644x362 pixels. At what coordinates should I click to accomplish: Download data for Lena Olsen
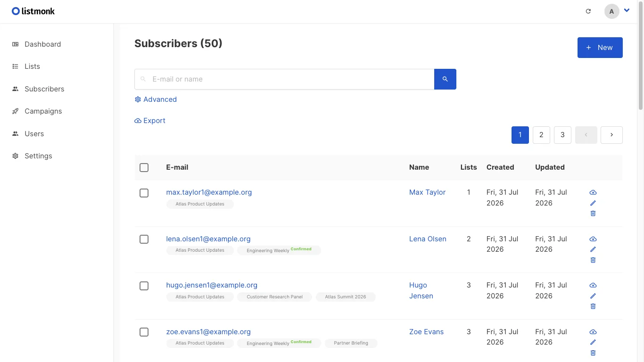point(593,239)
